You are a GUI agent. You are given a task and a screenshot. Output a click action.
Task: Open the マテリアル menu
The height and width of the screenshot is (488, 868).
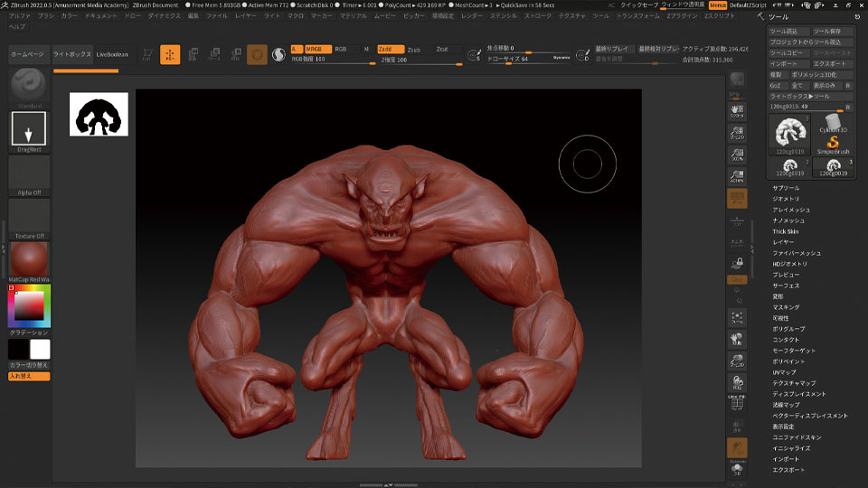tap(354, 16)
